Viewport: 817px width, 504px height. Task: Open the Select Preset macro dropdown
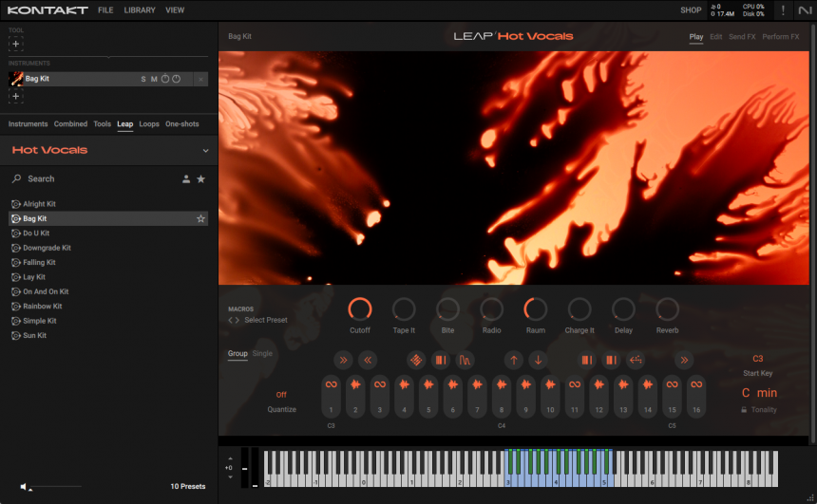(266, 320)
